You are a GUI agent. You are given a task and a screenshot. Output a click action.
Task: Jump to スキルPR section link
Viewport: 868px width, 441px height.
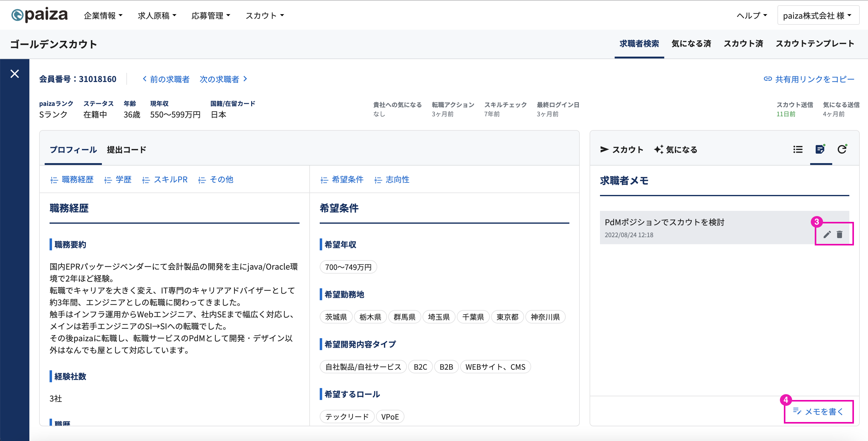click(165, 180)
